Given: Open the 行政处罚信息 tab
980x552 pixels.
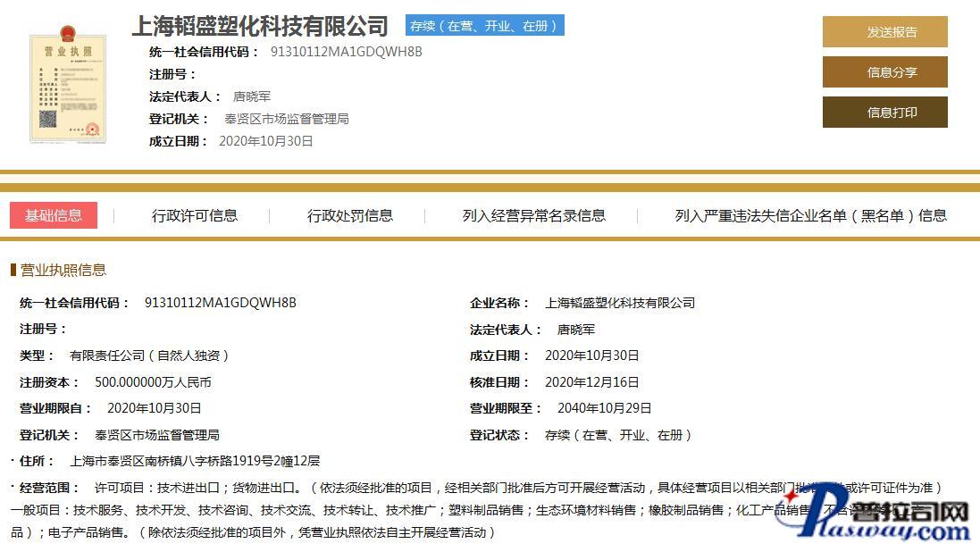Looking at the screenshot, I should point(350,215).
